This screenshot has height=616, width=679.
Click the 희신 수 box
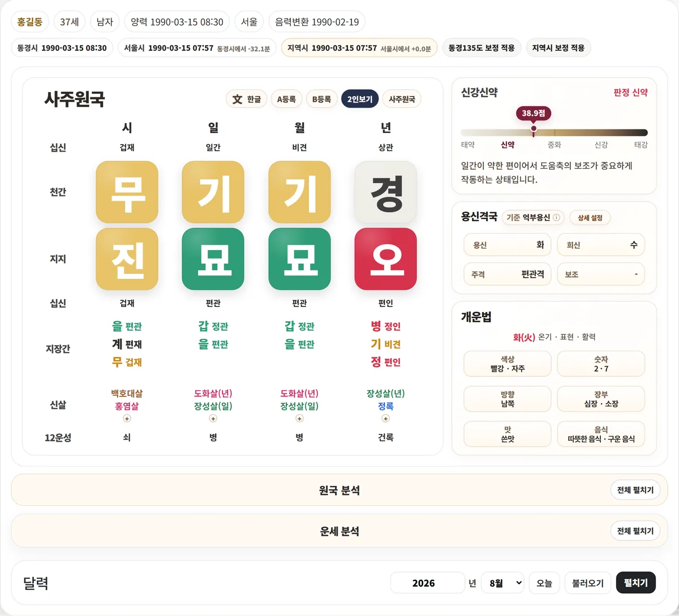click(x=601, y=245)
